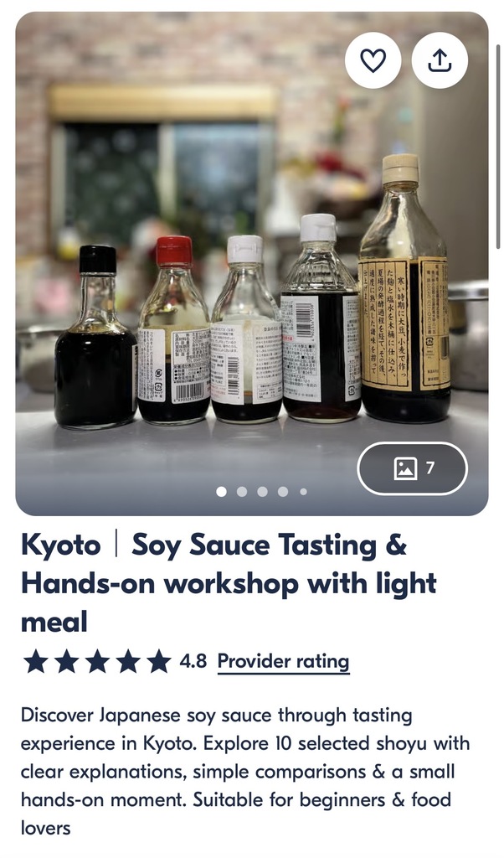Click the description paragraph about 10 selected shoyu

pos(245,771)
